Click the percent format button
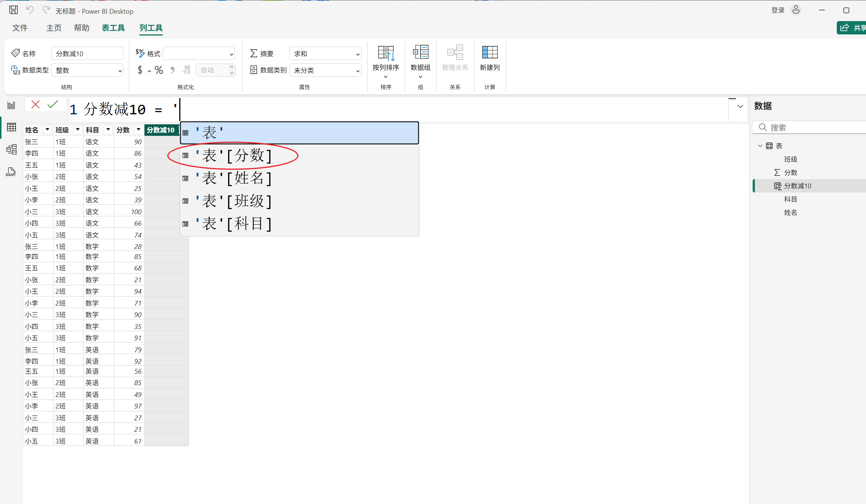 click(x=159, y=70)
